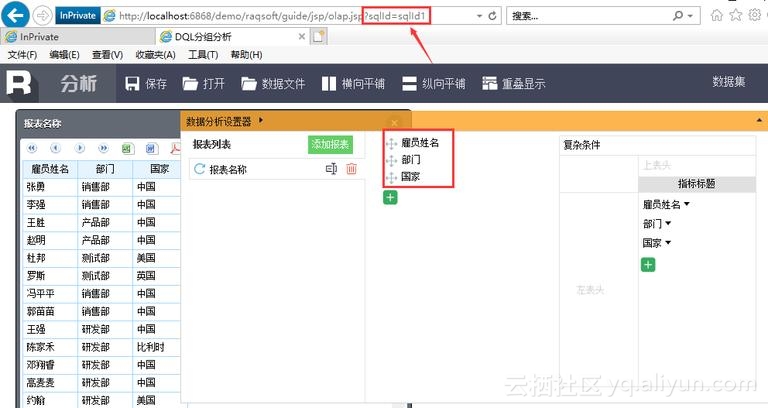Refresh the page with the reload icon

point(493,16)
